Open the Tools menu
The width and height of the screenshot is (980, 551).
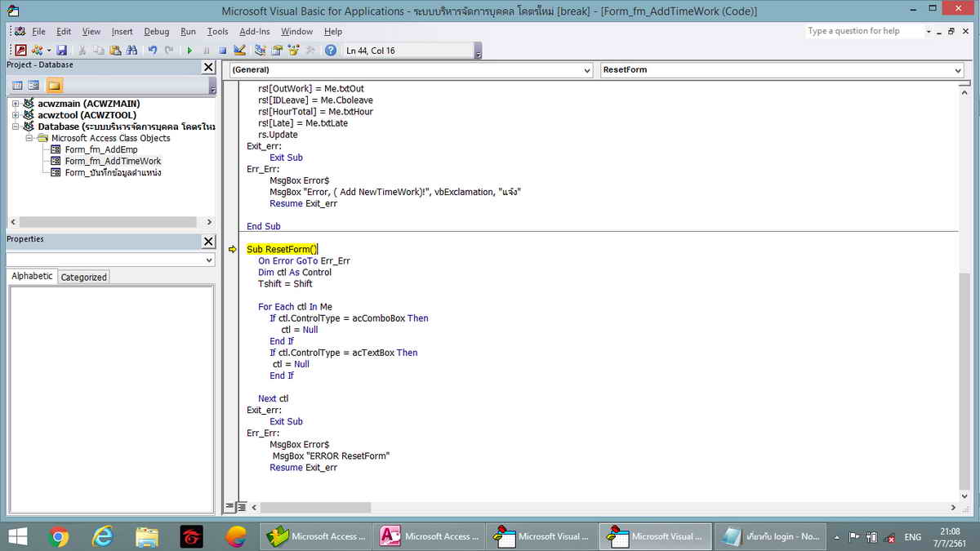coord(218,31)
